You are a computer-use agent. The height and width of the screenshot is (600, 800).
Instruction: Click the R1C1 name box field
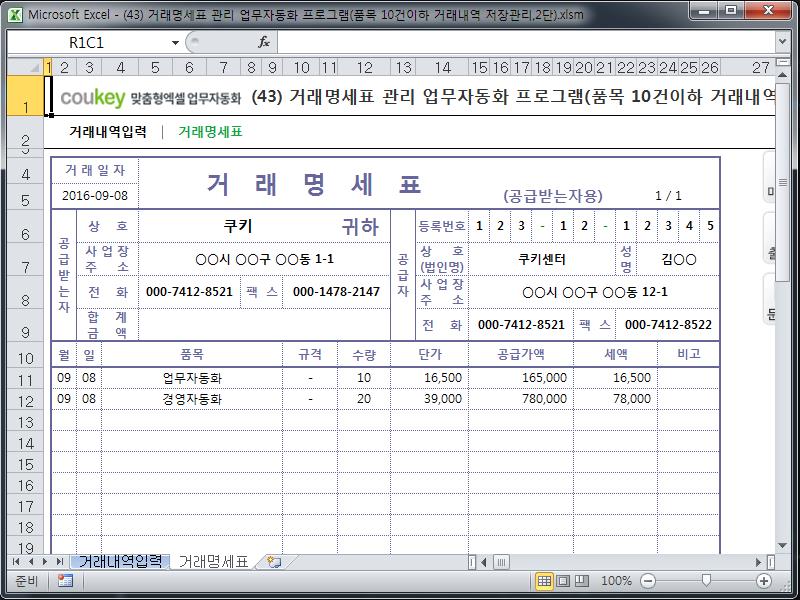pos(87,43)
